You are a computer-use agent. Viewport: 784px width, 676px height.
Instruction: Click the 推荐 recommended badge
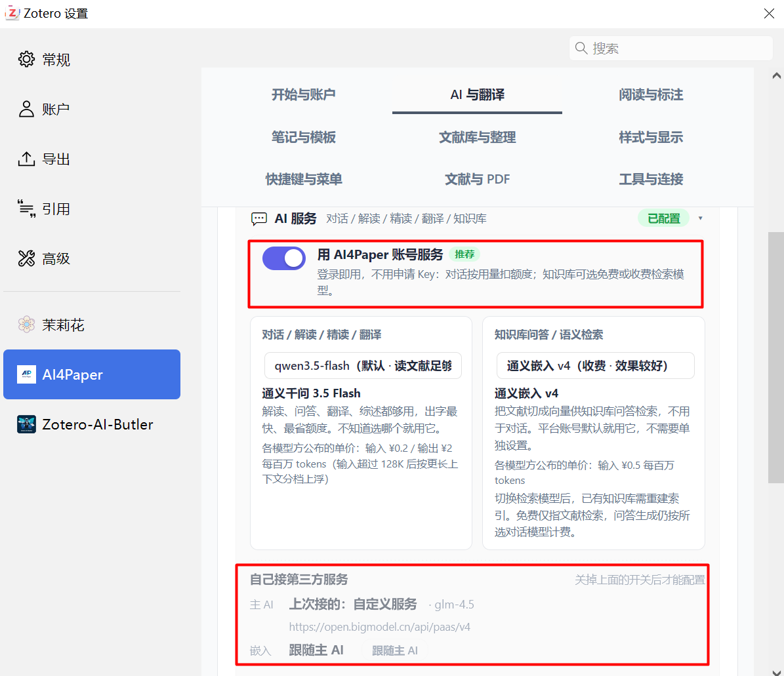464,254
